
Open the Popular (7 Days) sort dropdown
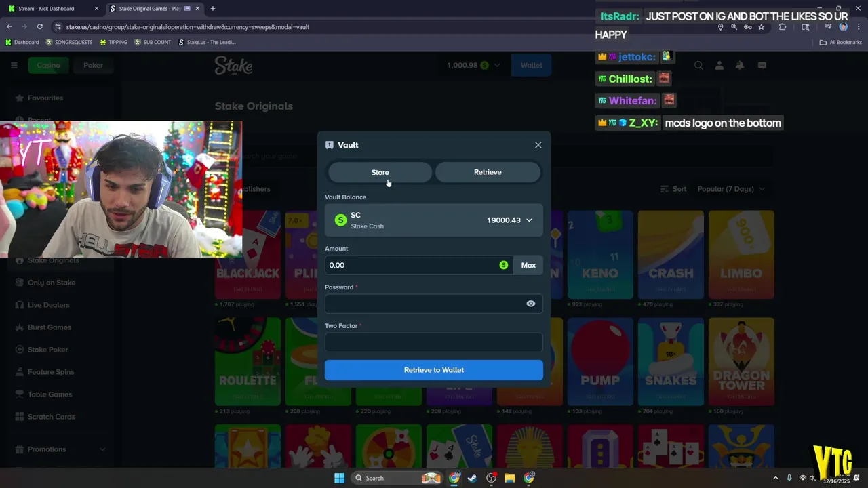[730, 189]
